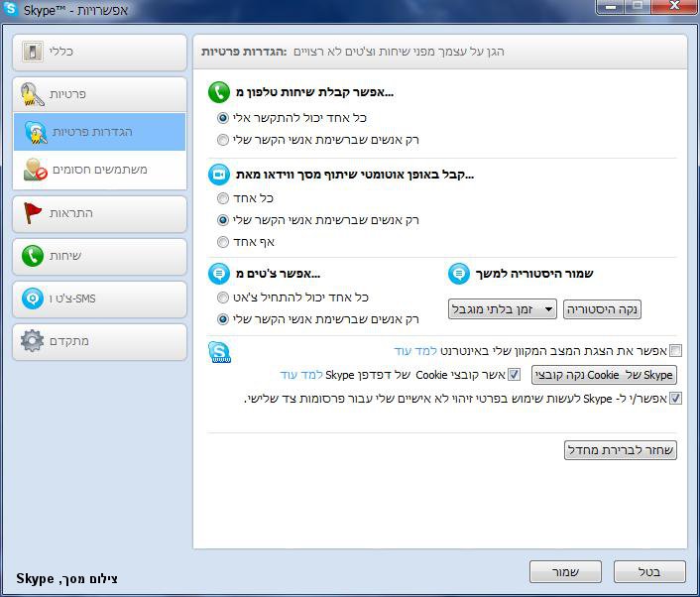Click clear Skype cookies button
The height and width of the screenshot is (597, 700).
point(604,375)
